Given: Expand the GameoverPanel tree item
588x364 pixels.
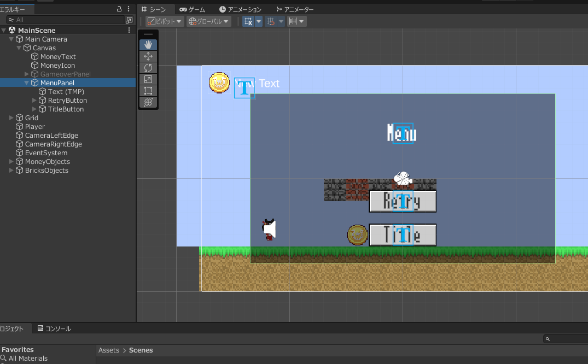Looking at the screenshot, I should [x=27, y=74].
